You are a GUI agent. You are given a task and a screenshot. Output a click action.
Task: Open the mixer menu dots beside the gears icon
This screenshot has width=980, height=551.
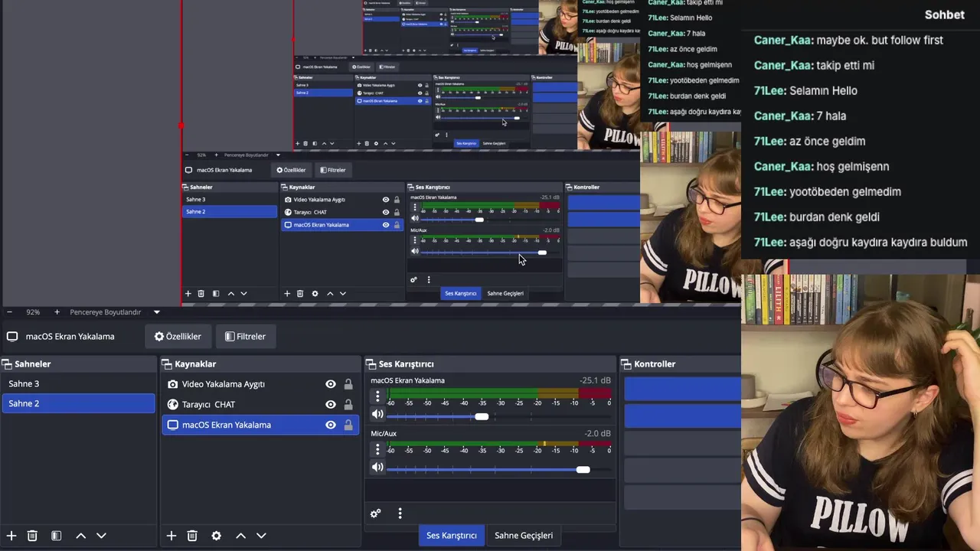point(400,514)
